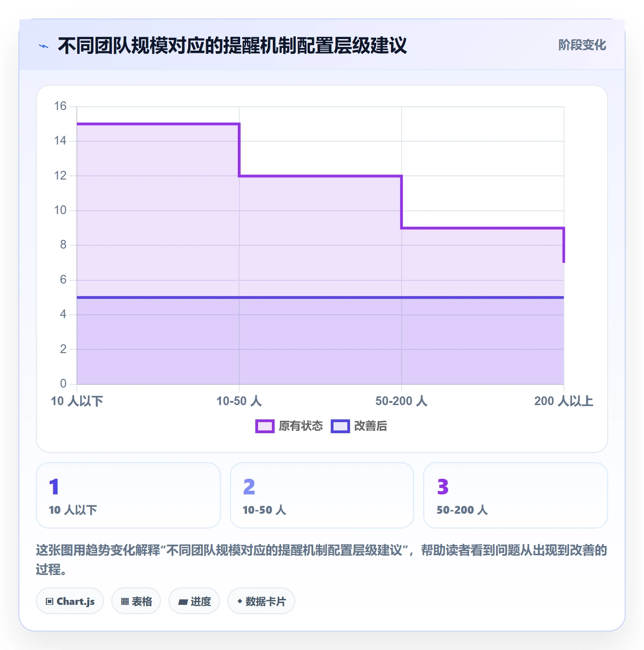This screenshot has width=644, height=650.
Task: Click the 改善后 legend label text
Action: tap(371, 426)
